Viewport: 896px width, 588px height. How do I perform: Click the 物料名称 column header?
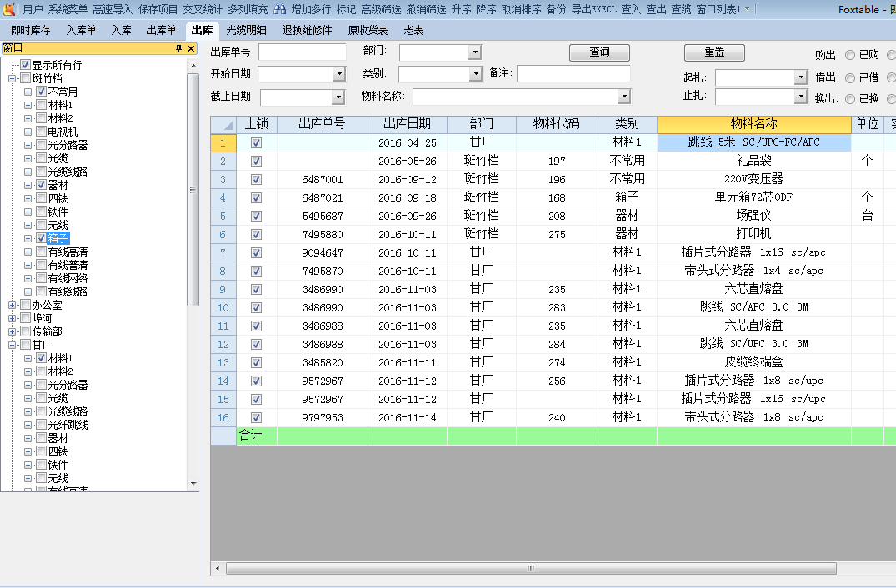753,124
